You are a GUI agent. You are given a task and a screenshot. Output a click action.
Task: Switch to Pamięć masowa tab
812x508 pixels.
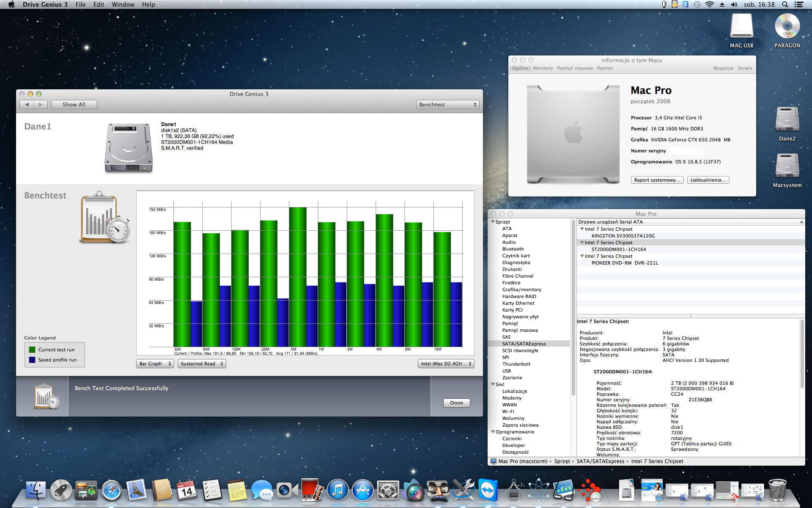(x=575, y=68)
